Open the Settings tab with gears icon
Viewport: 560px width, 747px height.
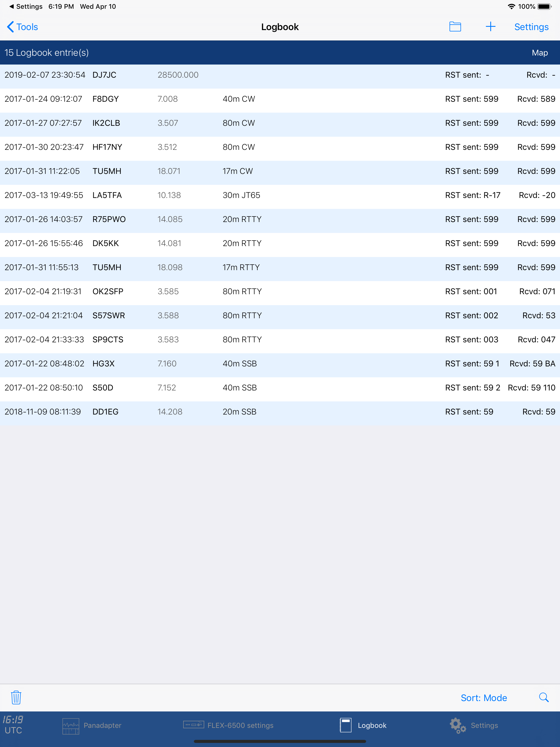[x=474, y=725]
